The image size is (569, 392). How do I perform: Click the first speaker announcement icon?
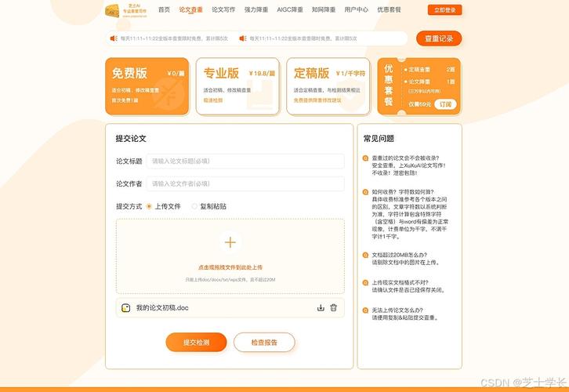tap(114, 38)
